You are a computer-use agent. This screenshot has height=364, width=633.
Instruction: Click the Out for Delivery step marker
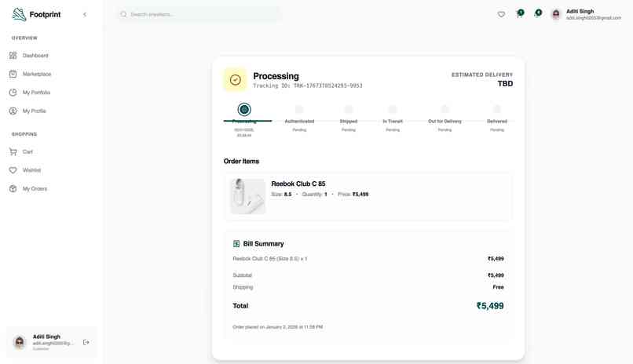pyautogui.click(x=445, y=109)
